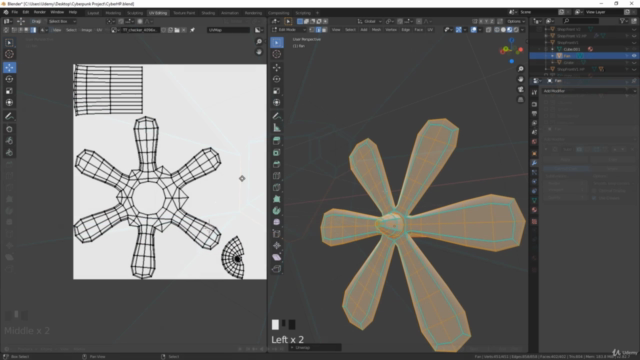Switch to the Texture Paint workspace tab
The width and height of the screenshot is (640, 360).
coord(184,13)
